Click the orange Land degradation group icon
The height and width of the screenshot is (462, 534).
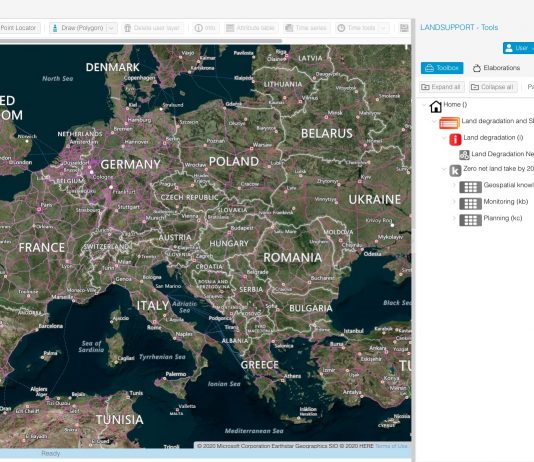click(449, 123)
